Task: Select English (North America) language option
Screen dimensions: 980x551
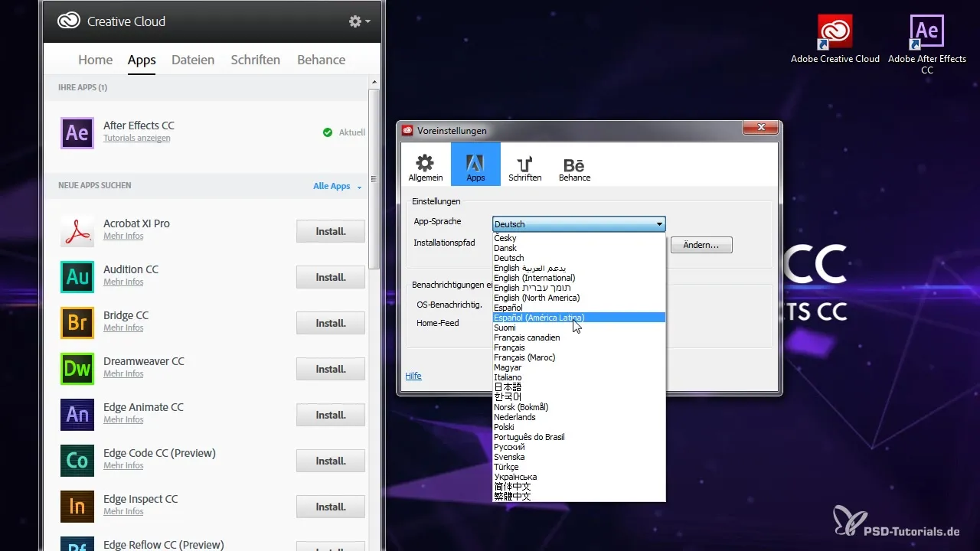Action: click(x=579, y=298)
